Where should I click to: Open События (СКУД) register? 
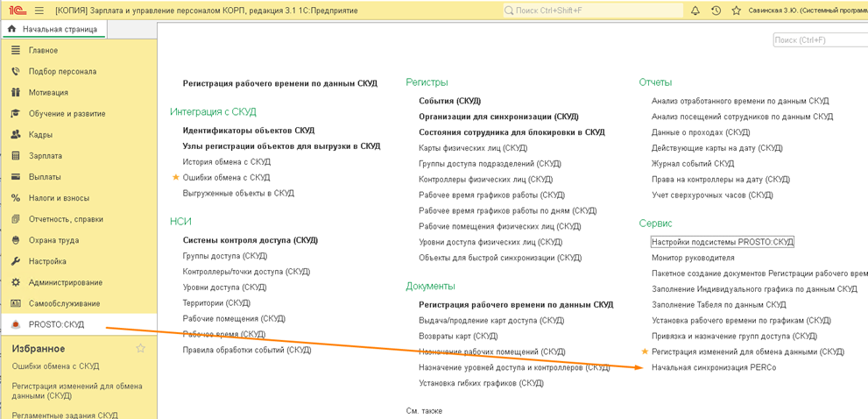[450, 101]
